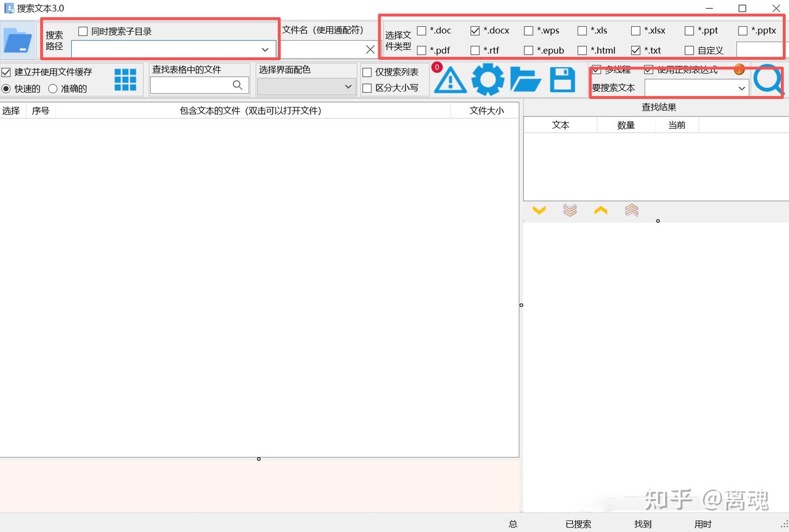The image size is (789, 532).
Task: Check the *.xls file type
Action: [x=582, y=31]
